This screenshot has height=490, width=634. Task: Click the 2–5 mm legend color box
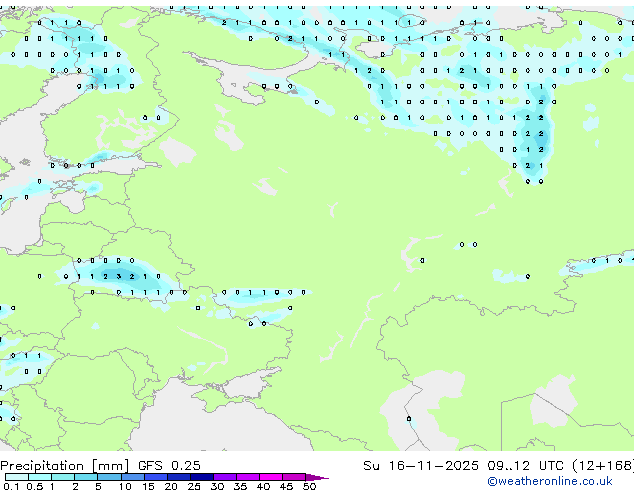tap(86, 477)
